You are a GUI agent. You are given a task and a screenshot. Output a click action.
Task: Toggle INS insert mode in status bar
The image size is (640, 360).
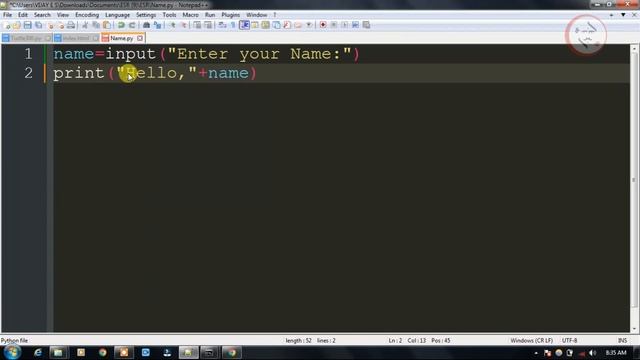coord(622,340)
